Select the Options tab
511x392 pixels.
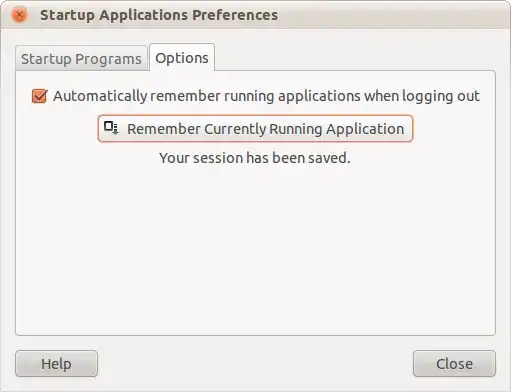pyautogui.click(x=182, y=57)
